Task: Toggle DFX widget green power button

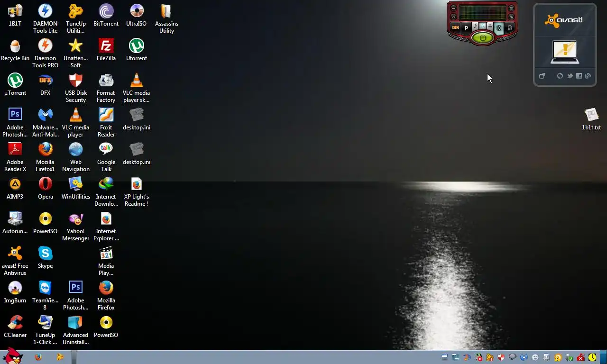Action: coord(483,37)
